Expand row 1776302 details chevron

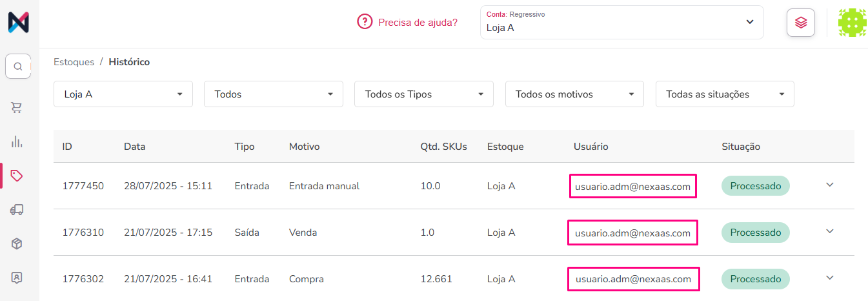830,278
